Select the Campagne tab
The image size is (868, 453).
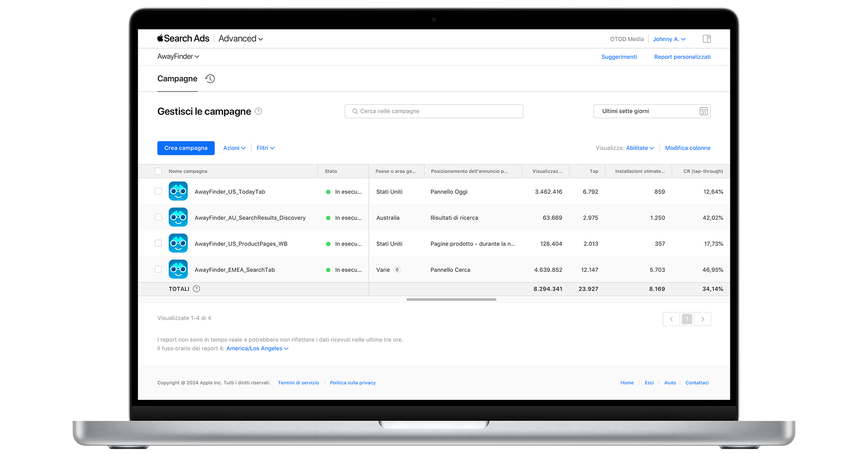tap(177, 79)
